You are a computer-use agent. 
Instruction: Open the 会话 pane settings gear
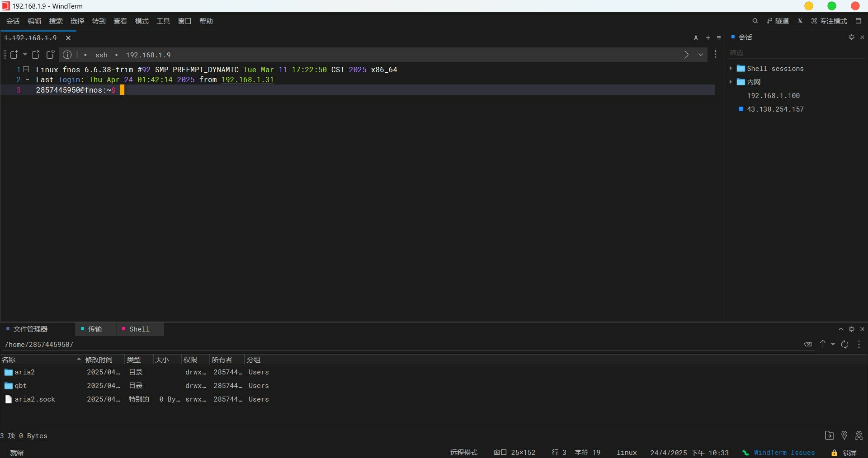(851, 37)
